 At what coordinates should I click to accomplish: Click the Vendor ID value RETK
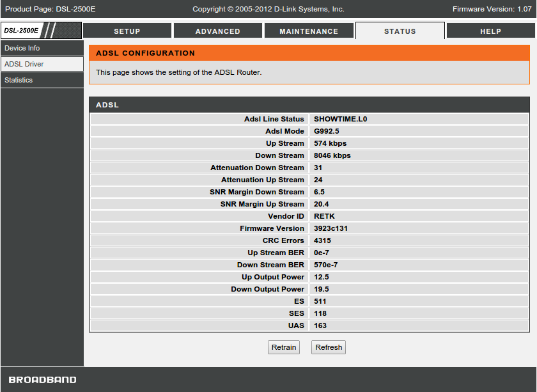[324, 216]
